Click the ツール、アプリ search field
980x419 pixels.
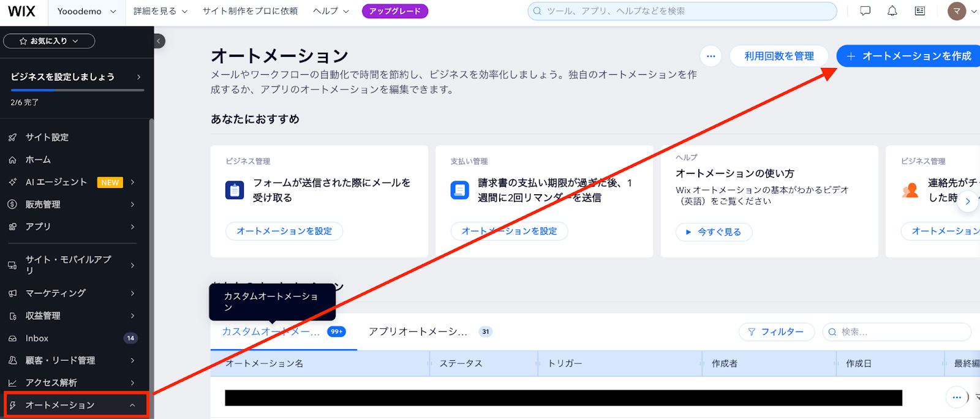click(x=682, y=11)
